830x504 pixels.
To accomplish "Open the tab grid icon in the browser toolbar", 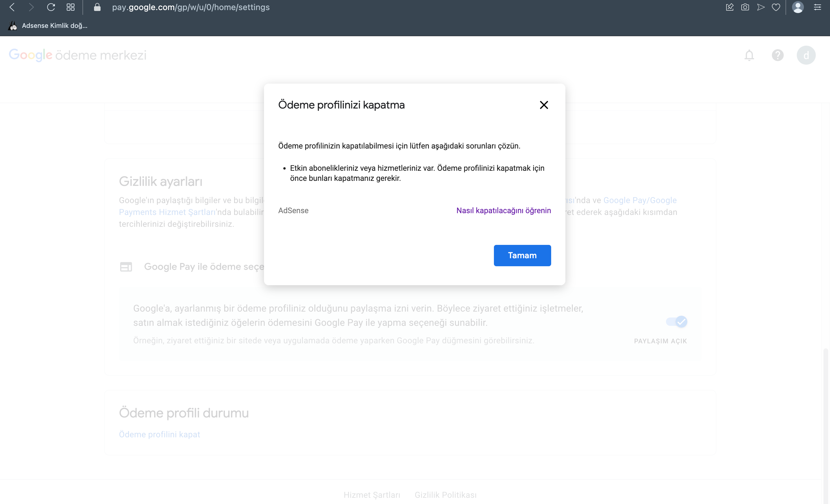I will 70,7.
